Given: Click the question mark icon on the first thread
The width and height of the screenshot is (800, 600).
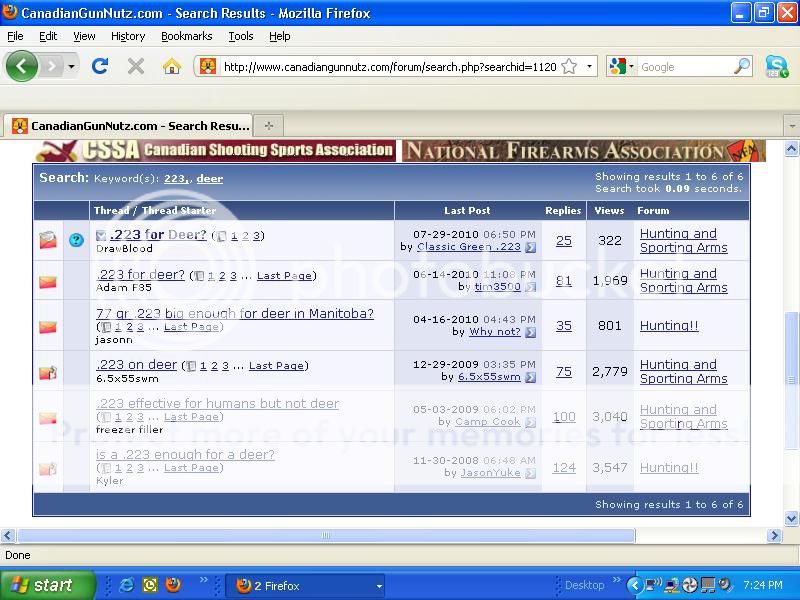Looking at the screenshot, I should pos(76,240).
